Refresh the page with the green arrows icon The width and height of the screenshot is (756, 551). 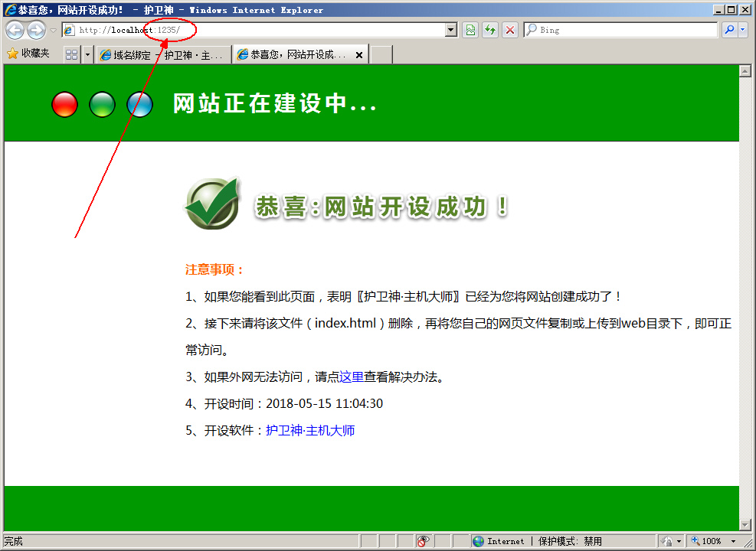point(490,30)
